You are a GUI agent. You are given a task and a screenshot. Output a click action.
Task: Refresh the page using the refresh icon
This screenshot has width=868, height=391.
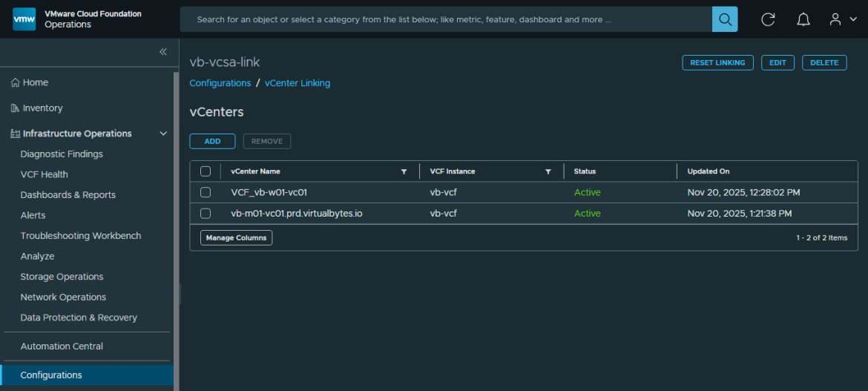click(x=768, y=19)
